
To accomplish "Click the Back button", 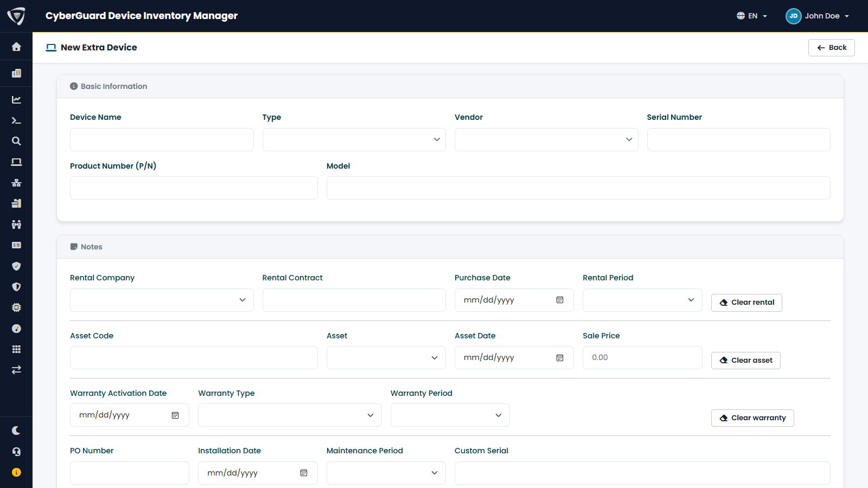I will (x=832, y=48).
